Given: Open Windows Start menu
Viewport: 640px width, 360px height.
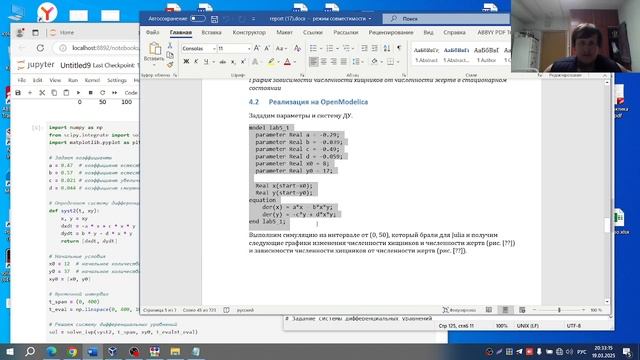Looking at the screenshot, I should (x=10, y=351).
